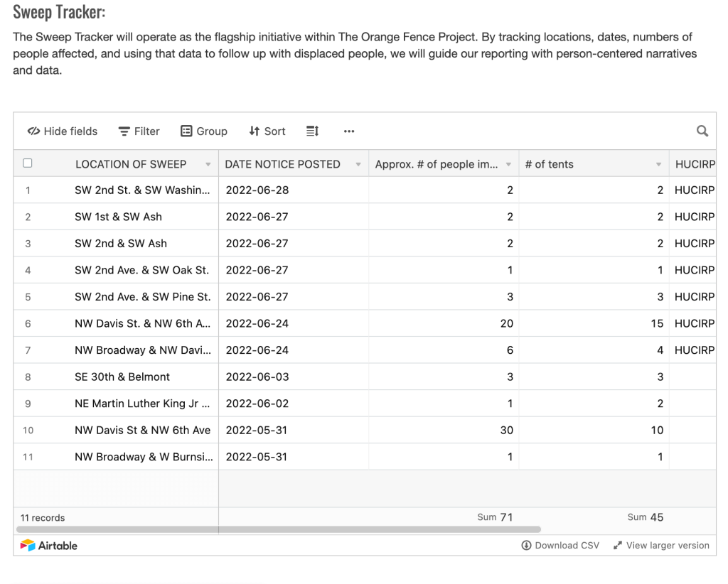Click the Group list icon

[x=186, y=131]
